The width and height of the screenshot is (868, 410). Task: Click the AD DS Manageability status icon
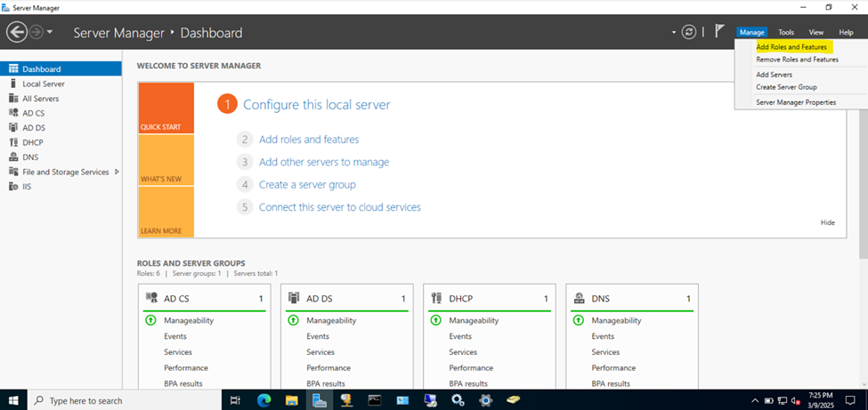click(294, 320)
